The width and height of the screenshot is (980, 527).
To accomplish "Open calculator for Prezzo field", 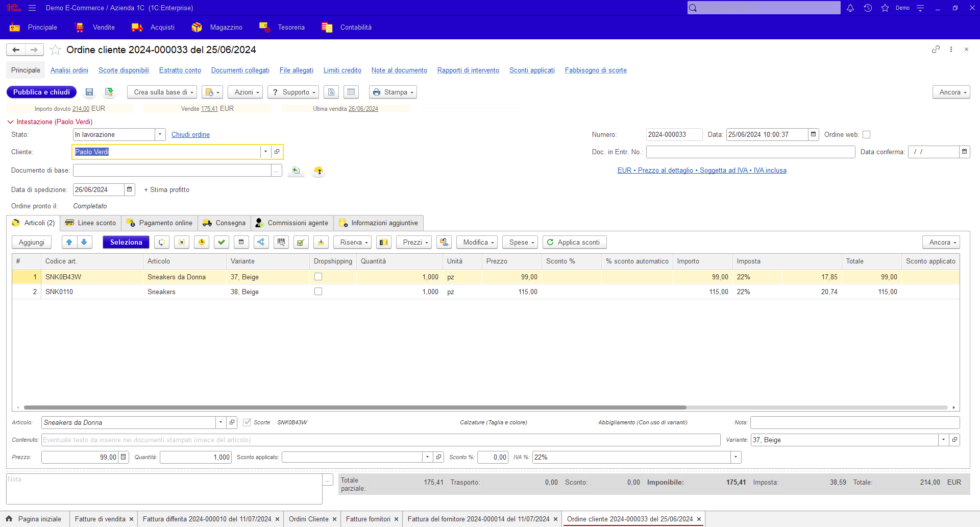I will coord(124,457).
